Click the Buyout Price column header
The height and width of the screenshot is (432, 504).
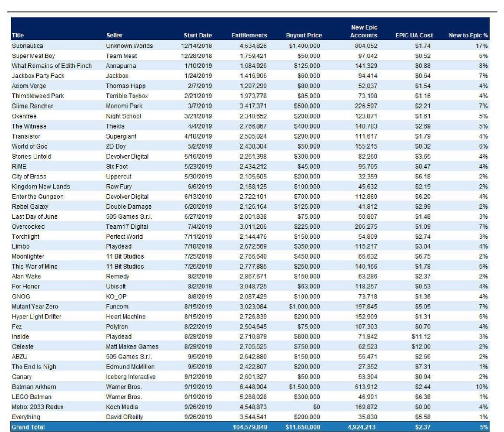click(x=304, y=35)
